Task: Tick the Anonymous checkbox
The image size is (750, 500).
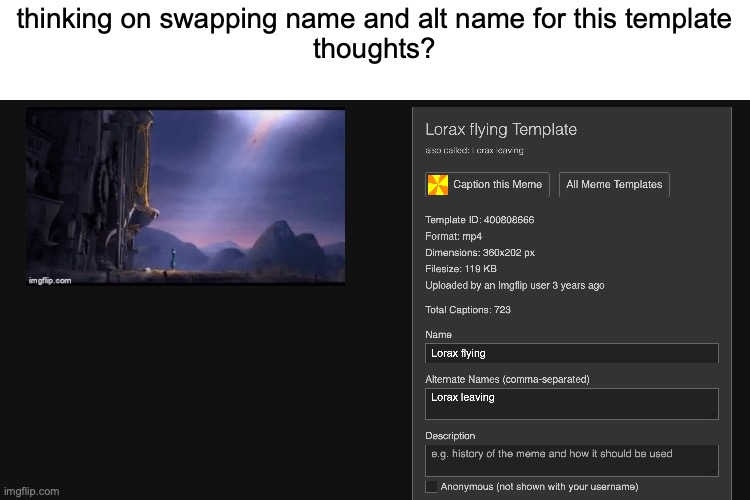Action: tap(431, 487)
